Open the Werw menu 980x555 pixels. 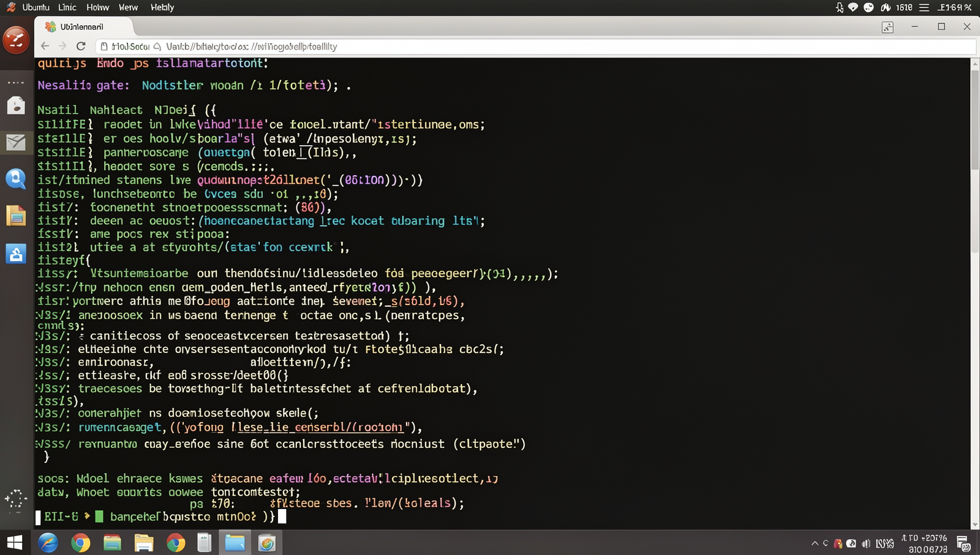coord(128,7)
